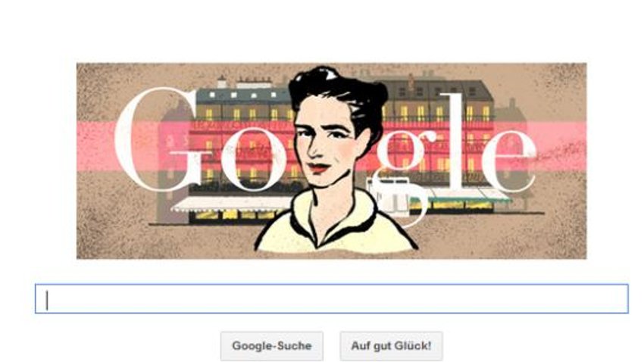Click the white striped café awning below the letter o
Viewport: 644px width, 362px height.
[232, 204]
